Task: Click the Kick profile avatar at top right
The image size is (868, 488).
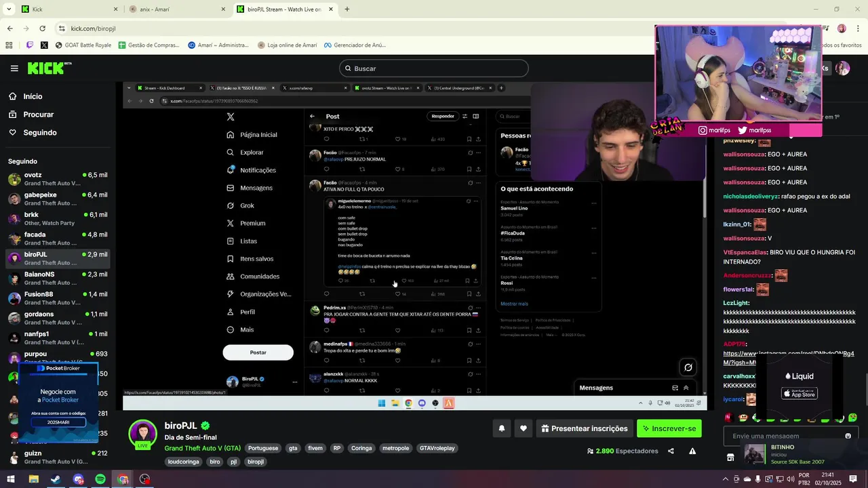Action: tap(842, 68)
